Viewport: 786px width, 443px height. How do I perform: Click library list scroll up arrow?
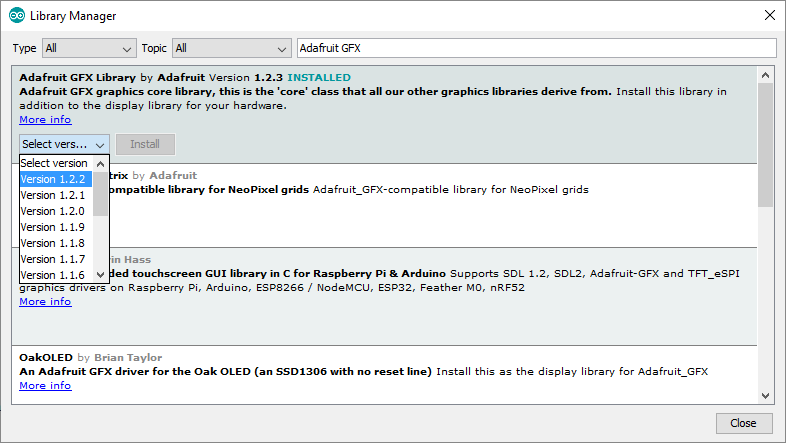765,75
